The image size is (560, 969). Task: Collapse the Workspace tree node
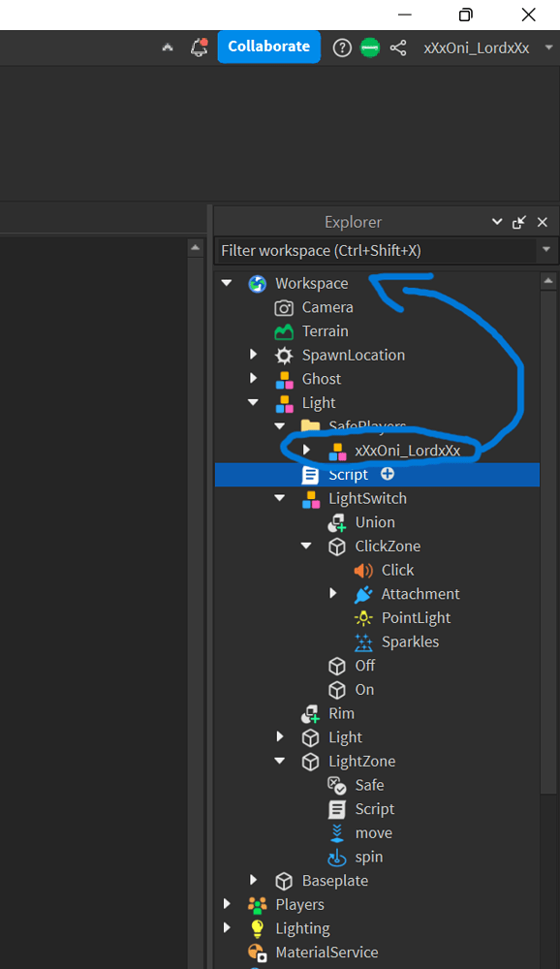pos(226,283)
